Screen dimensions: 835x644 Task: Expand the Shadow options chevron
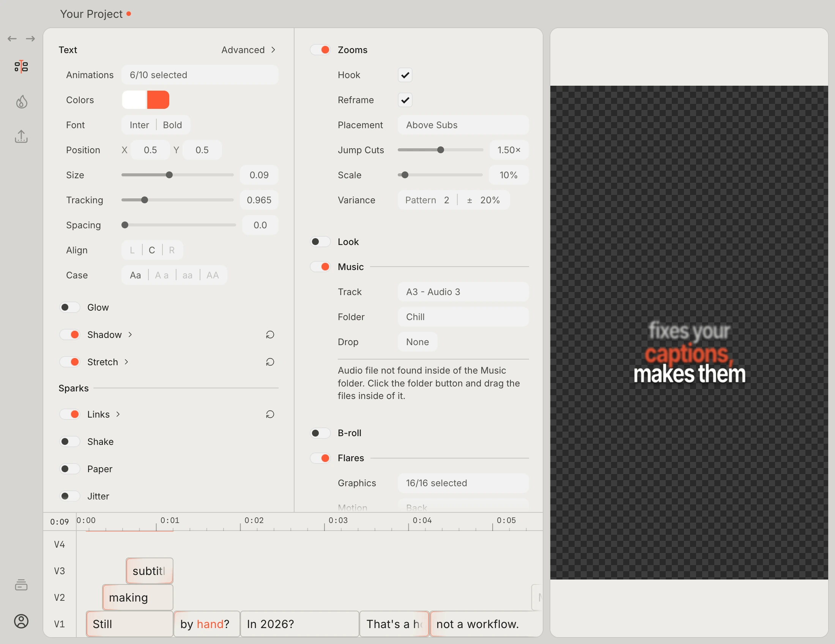pos(130,335)
